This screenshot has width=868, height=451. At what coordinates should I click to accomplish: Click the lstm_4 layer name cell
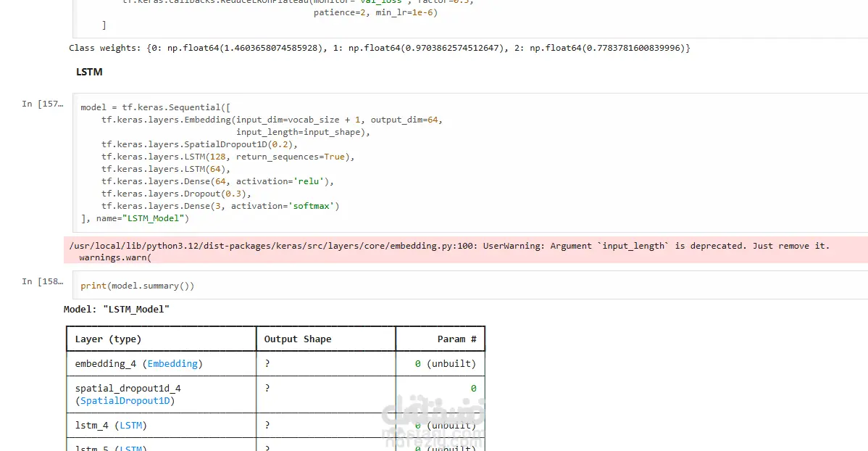click(x=161, y=426)
